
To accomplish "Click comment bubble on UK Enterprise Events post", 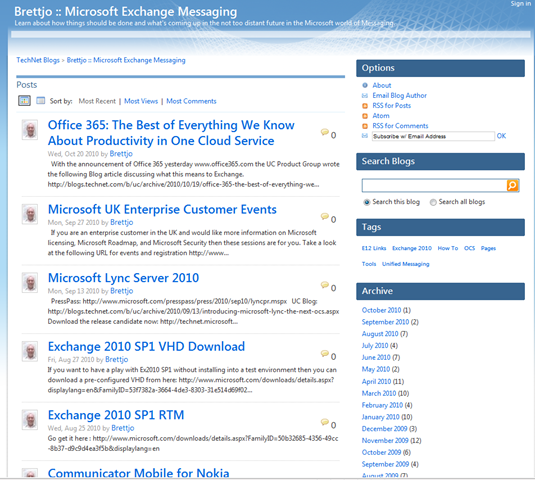I will tap(324, 216).
